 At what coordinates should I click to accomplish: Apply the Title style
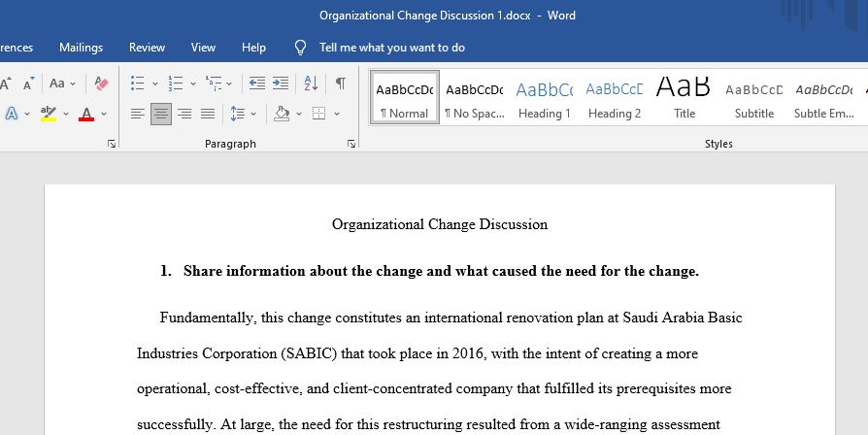point(684,97)
